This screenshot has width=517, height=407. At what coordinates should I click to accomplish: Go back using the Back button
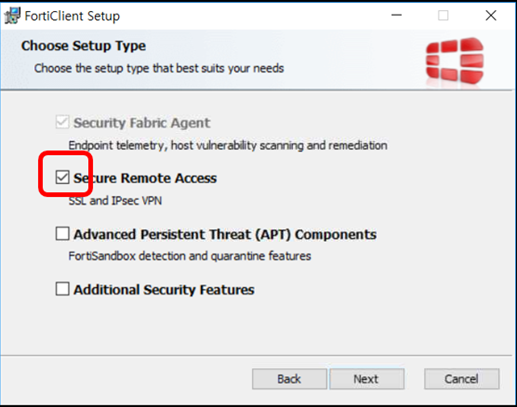pyautogui.click(x=289, y=379)
